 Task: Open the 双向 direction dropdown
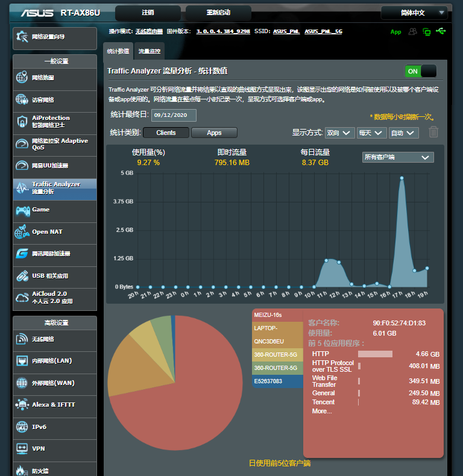click(339, 133)
